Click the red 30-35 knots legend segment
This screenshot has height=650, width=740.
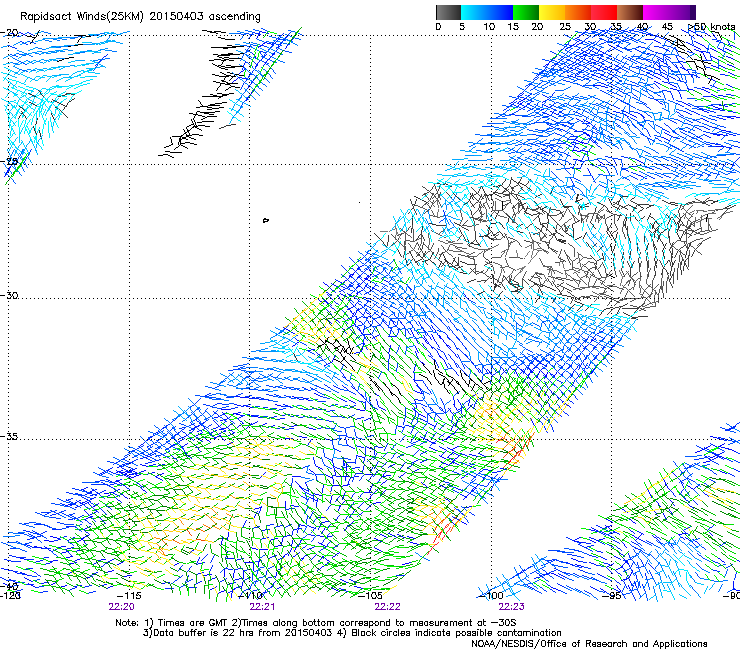604,12
